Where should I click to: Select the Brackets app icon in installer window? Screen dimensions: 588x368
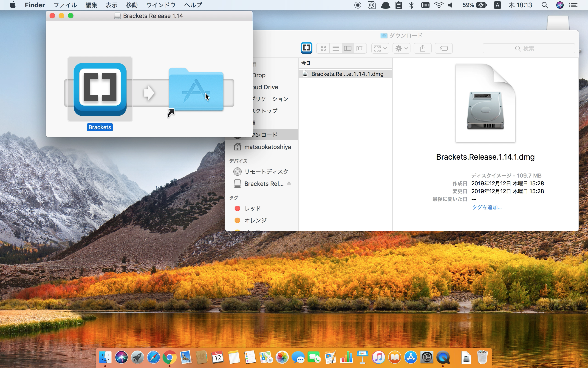[x=100, y=89]
